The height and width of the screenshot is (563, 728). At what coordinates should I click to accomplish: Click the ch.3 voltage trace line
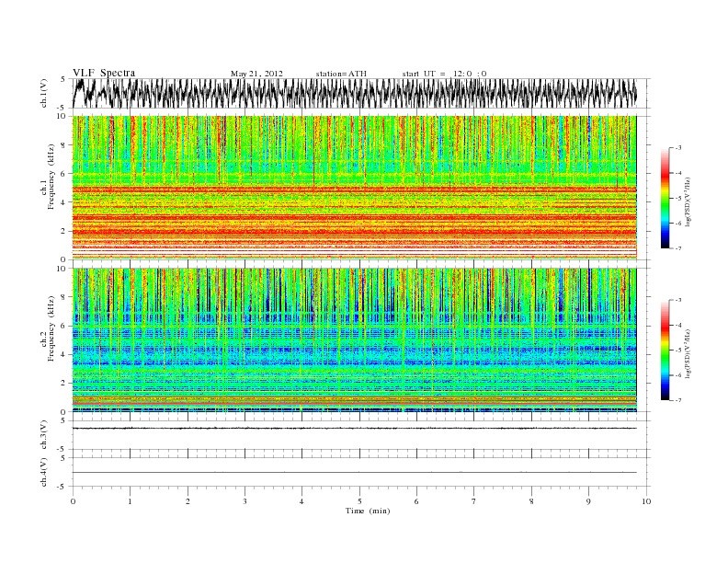pyautogui.click(x=354, y=429)
